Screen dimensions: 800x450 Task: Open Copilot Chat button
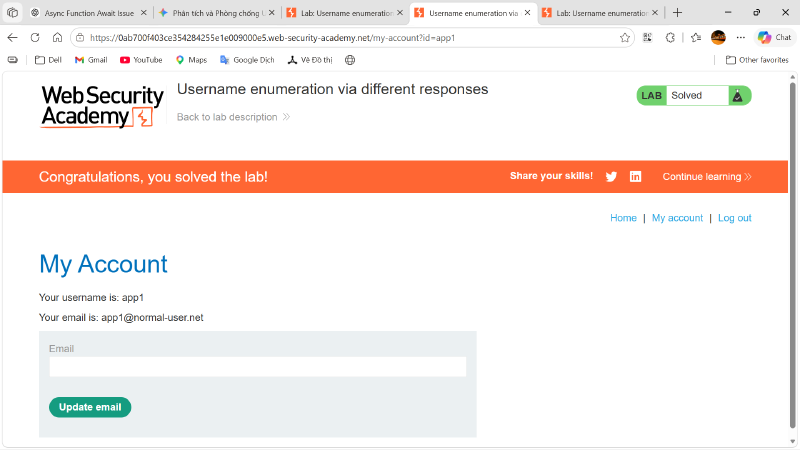(x=774, y=37)
